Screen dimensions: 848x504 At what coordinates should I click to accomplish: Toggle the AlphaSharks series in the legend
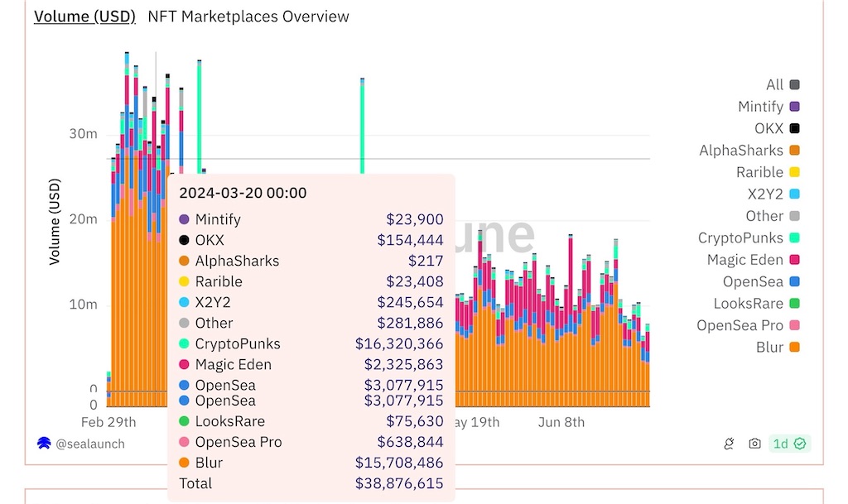click(x=749, y=150)
